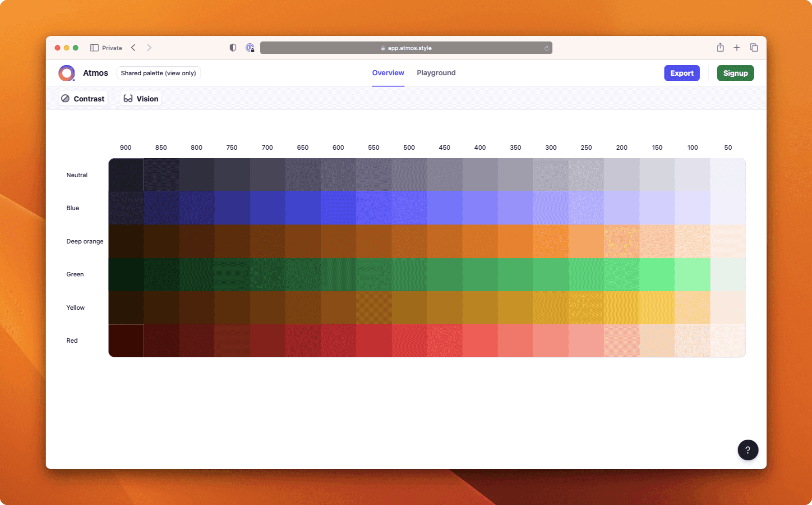Show all tabs with the tab overview icon
The height and width of the screenshot is (505, 812).
753,47
